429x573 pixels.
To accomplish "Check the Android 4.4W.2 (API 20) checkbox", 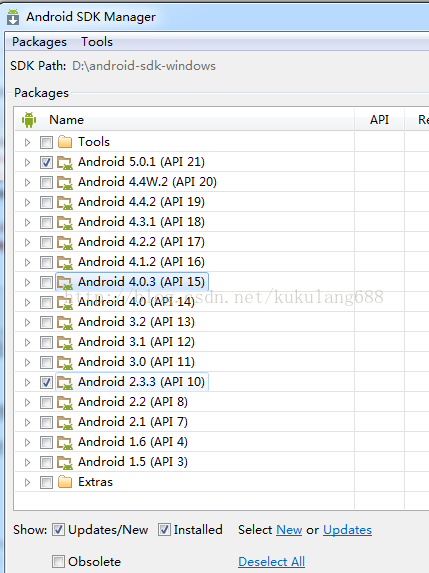I will 46,182.
